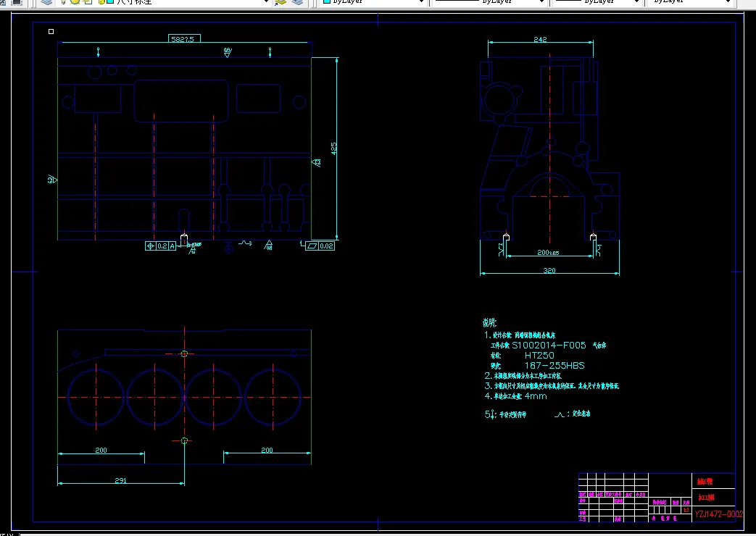Select drawing number YZJ1472-0002 in title block
Viewport: 756px width, 536px height.
pos(718,514)
